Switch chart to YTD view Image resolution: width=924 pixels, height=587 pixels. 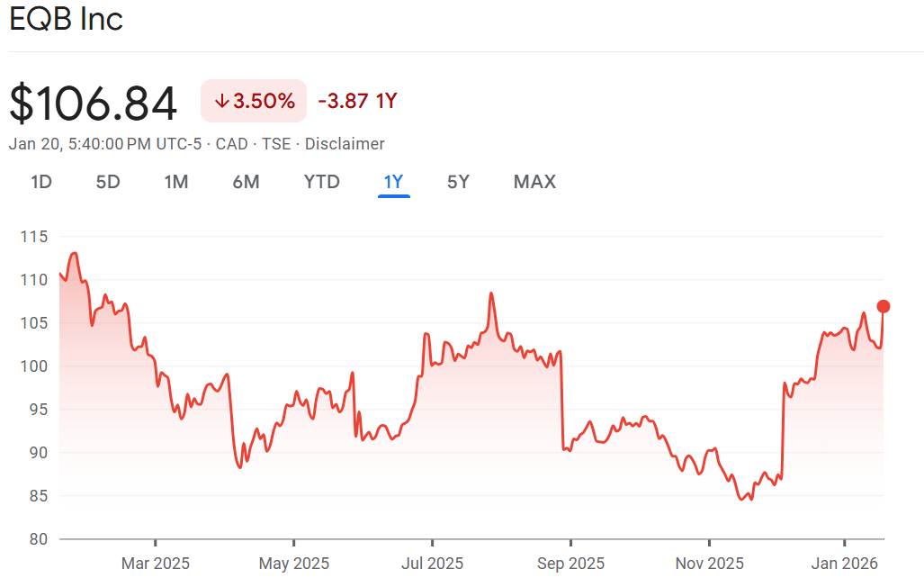click(322, 182)
